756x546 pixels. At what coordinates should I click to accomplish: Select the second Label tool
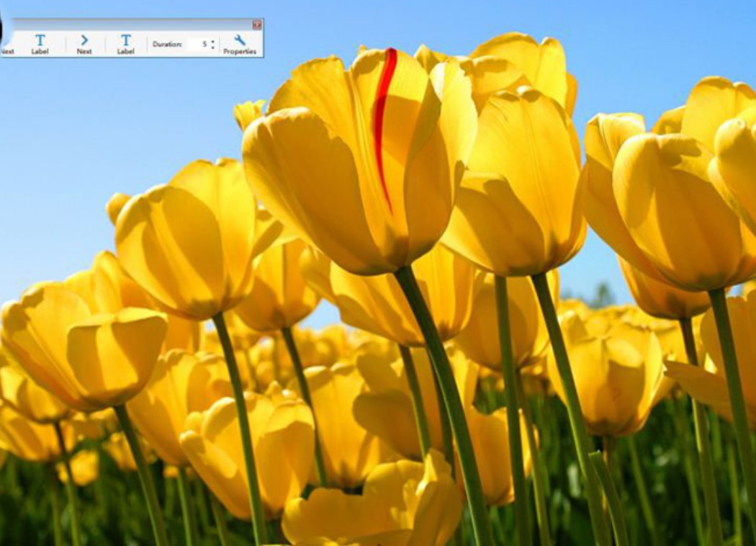126,42
